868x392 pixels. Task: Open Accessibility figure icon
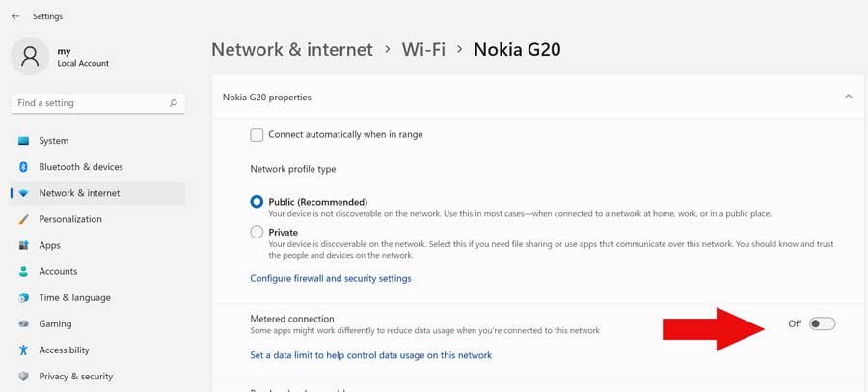pyautogui.click(x=23, y=350)
